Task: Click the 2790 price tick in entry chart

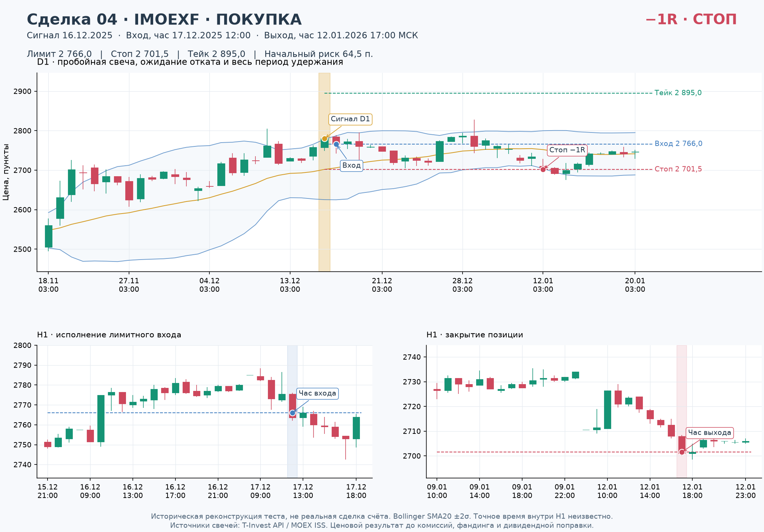Action: 23,366
